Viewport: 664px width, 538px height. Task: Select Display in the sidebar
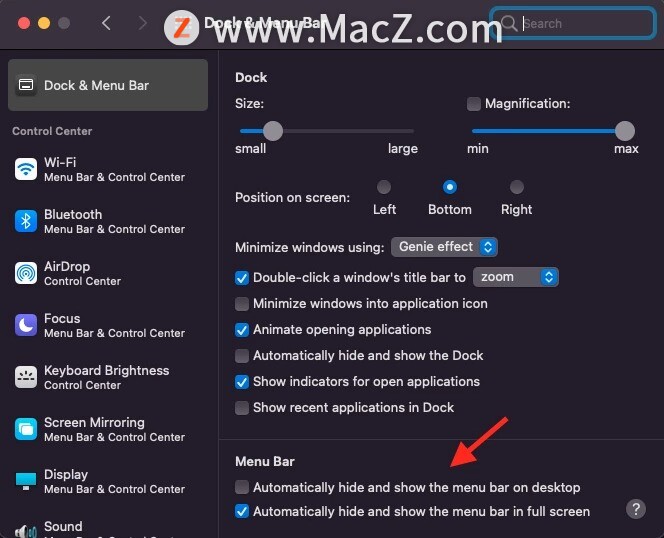point(108,481)
